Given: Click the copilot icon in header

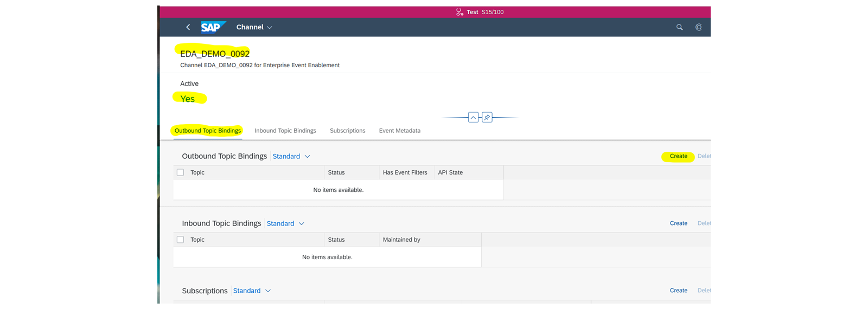Looking at the screenshot, I should coord(699,27).
